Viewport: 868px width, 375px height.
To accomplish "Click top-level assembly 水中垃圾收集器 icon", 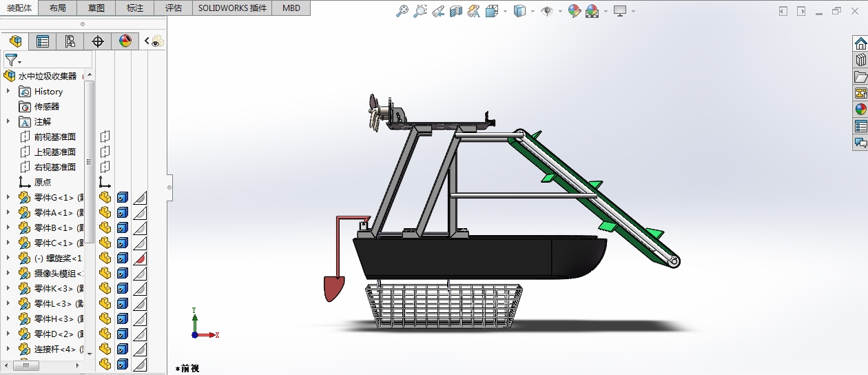I will click(x=10, y=76).
